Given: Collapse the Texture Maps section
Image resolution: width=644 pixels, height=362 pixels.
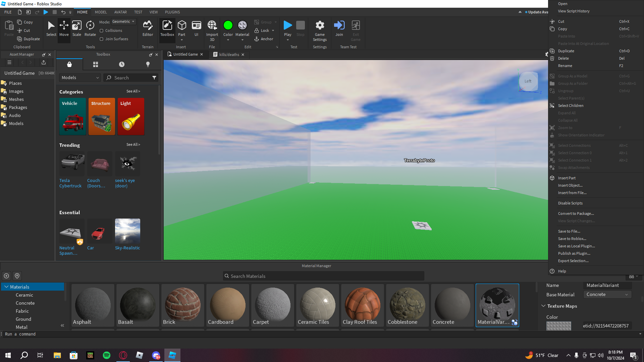Looking at the screenshot, I should (543, 306).
